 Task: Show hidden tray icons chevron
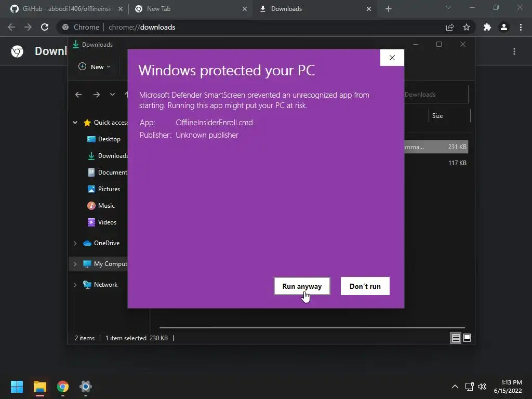point(455,387)
